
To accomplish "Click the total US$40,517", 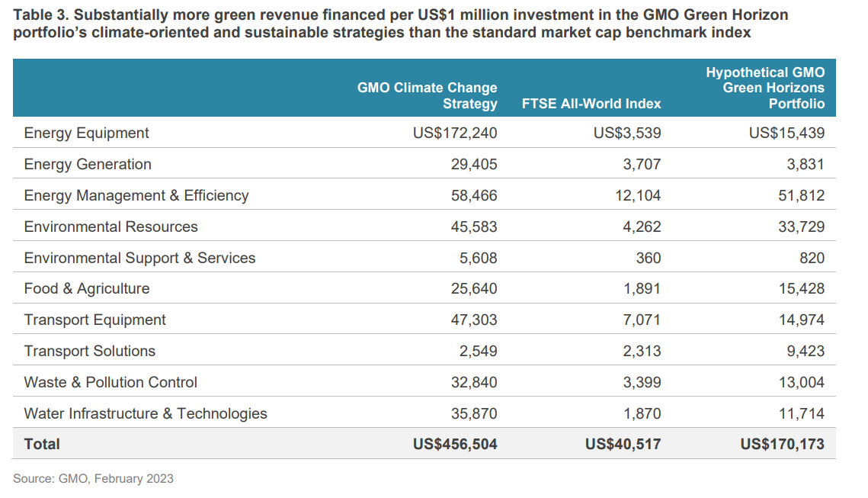I will coord(623,445).
